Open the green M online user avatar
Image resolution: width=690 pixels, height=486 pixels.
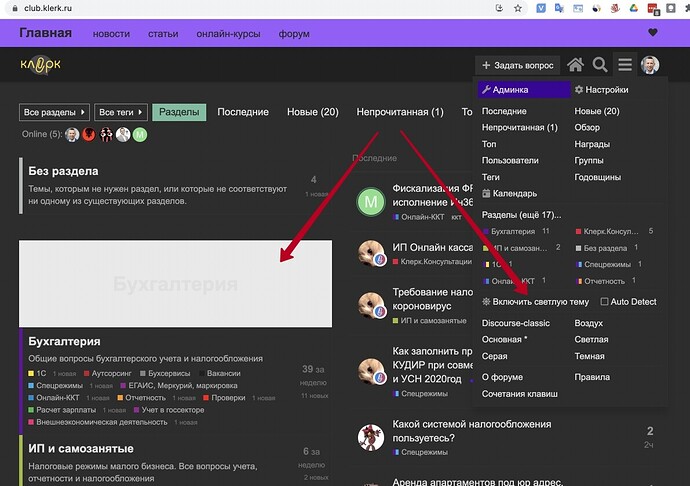[140, 135]
